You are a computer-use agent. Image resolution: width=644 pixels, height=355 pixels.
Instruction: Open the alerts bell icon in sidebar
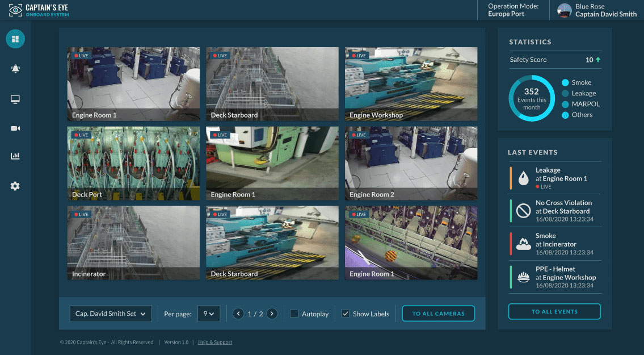pos(15,69)
